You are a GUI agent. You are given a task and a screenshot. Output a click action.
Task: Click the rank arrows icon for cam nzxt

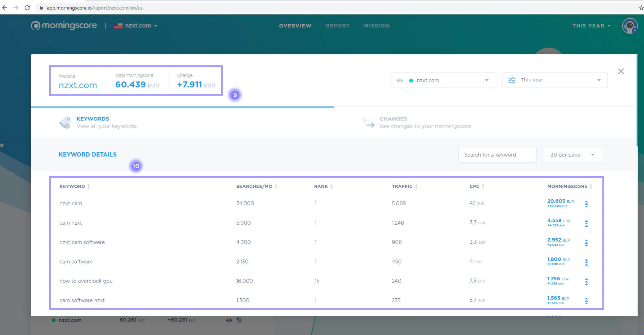click(586, 223)
